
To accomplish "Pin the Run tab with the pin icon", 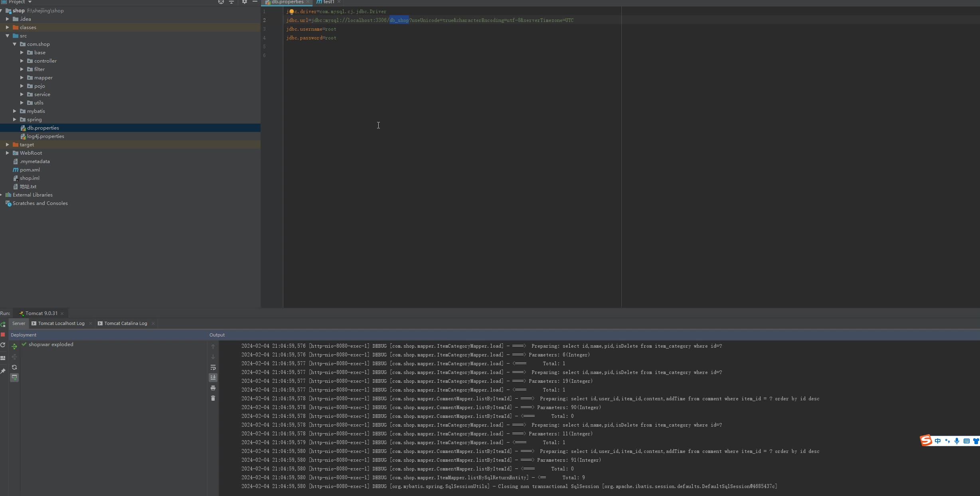I will [x=3, y=371].
